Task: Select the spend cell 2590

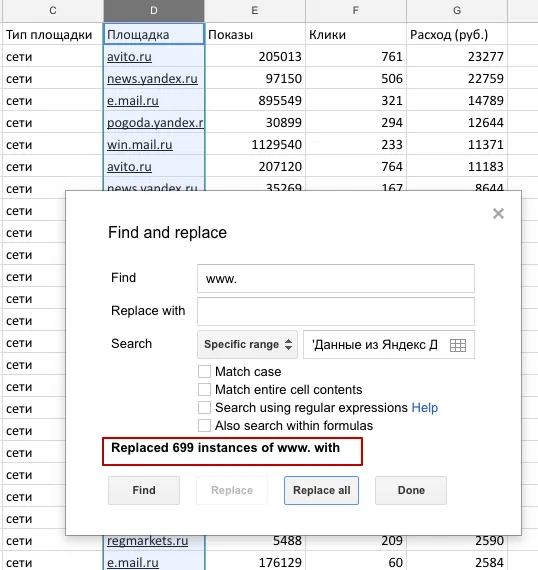Action: [x=457, y=542]
